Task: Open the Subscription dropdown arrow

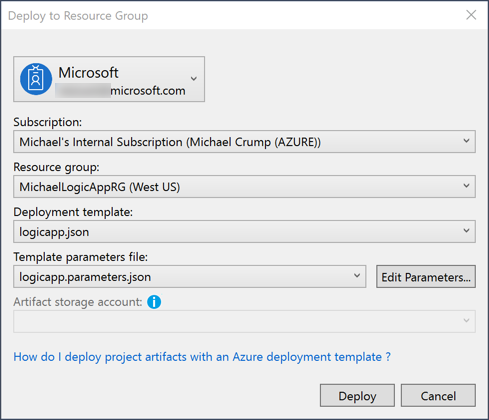Action: point(466,141)
